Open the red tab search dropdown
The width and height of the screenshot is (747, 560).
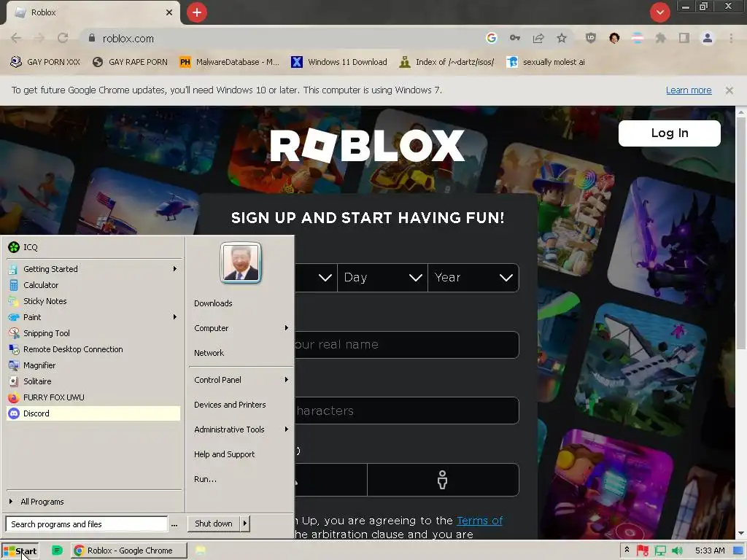[x=659, y=12]
